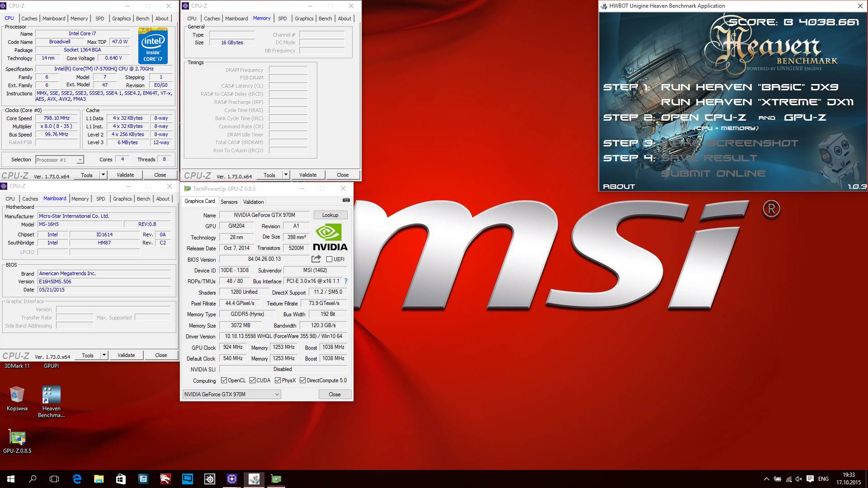The image size is (868, 488).
Task: Click the Heaven benchmark taskbar icon
Action: 254,479
